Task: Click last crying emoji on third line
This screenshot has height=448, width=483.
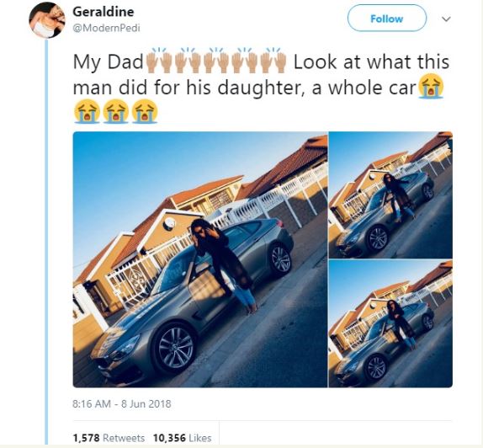Action: pos(145,112)
